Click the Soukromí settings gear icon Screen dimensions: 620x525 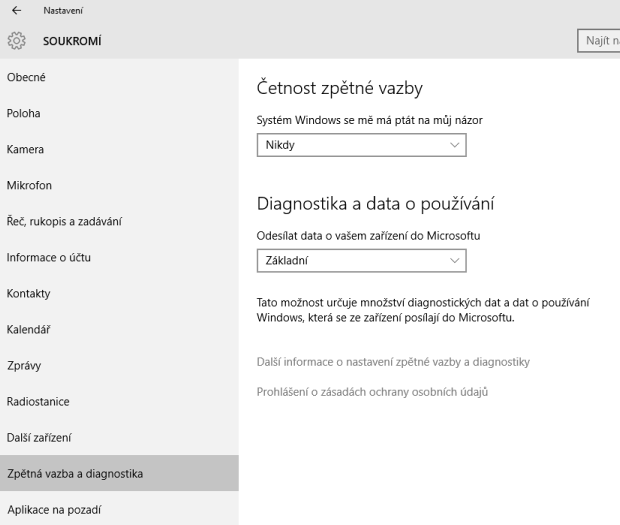pyautogui.click(x=16, y=41)
